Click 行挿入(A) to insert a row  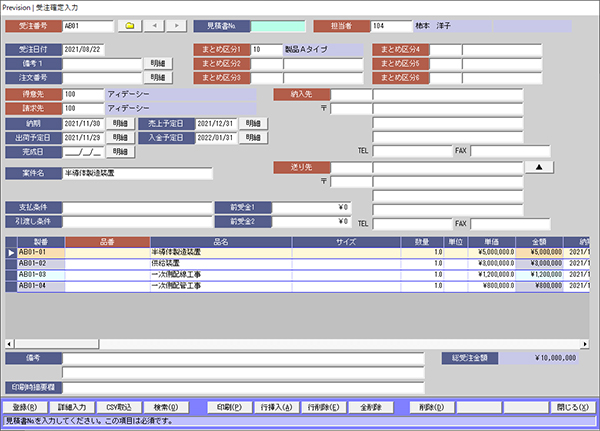coord(277,407)
